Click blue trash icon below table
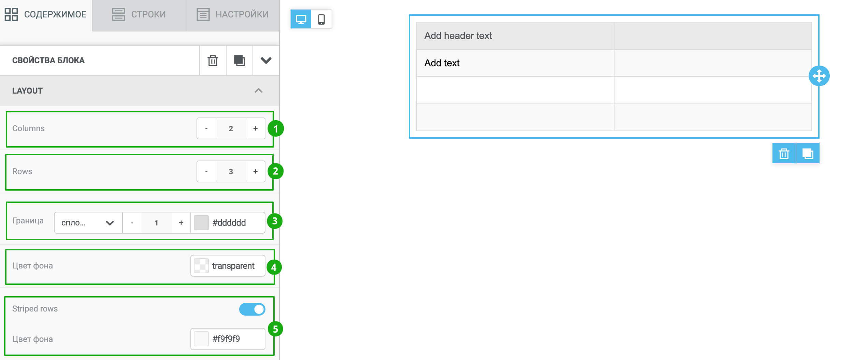Screen dimensions: 868x360 click(784, 153)
